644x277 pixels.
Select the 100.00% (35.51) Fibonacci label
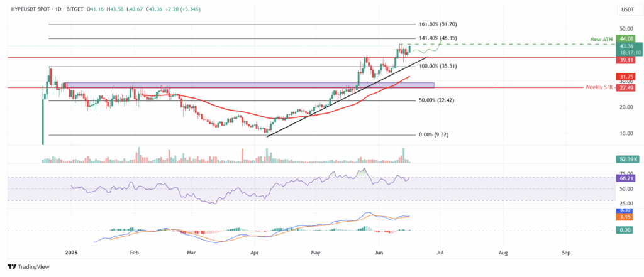(439, 66)
